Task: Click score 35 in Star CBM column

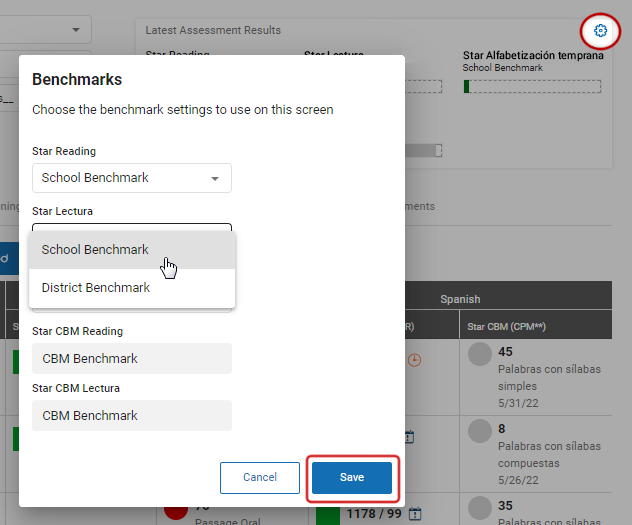Action: 505,506
